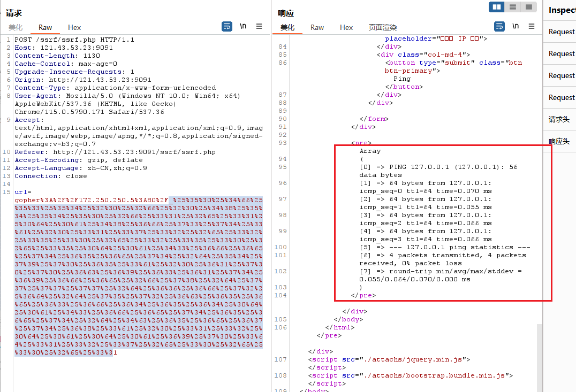The height and width of the screenshot is (392, 576).
Task: Click the closing </html> tag in the response
Action: pos(340,327)
